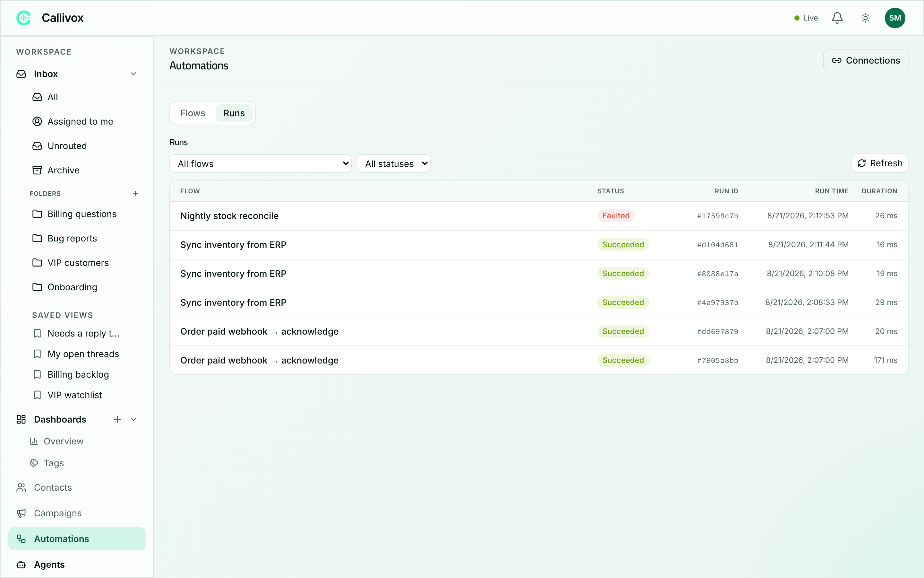This screenshot has height=578, width=924.
Task: Open the All inbox view
Action: [53, 97]
